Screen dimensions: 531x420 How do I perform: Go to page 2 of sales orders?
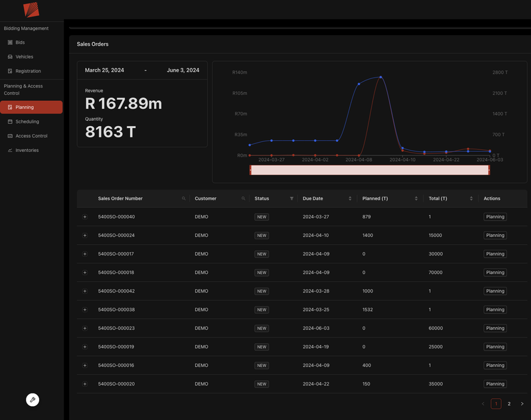pyautogui.click(x=508, y=403)
